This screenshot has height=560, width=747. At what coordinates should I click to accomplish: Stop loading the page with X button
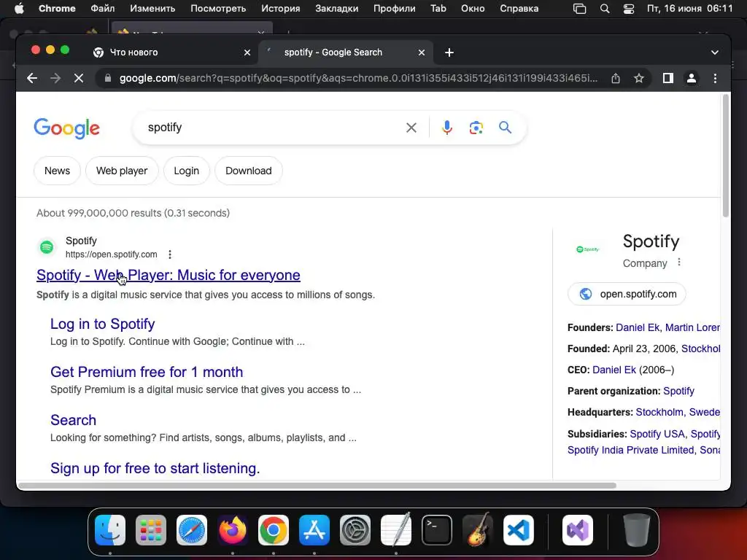coord(79,78)
